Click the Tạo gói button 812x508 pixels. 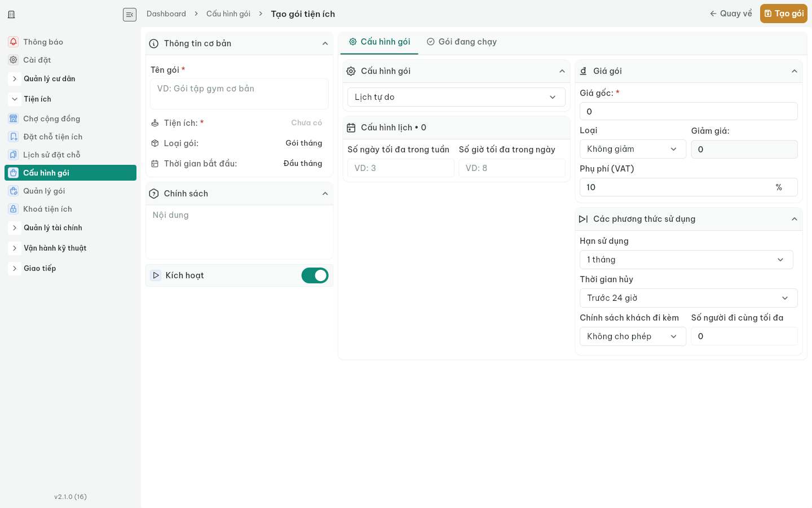(784, 14)
